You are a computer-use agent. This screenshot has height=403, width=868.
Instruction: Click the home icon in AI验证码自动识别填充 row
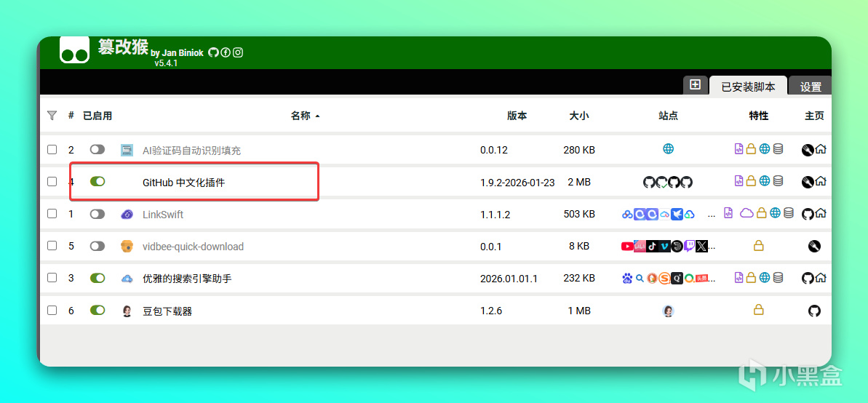coord(821,149)
